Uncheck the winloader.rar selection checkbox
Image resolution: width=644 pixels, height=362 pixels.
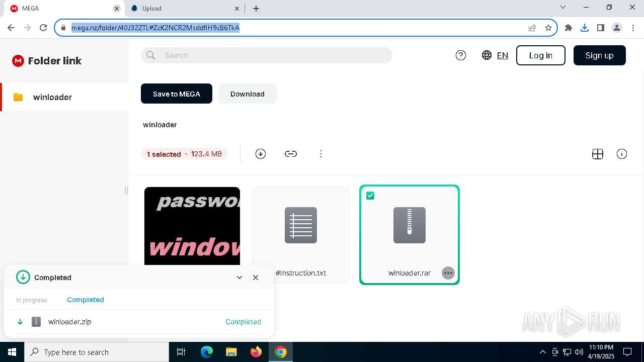point(370,196)
